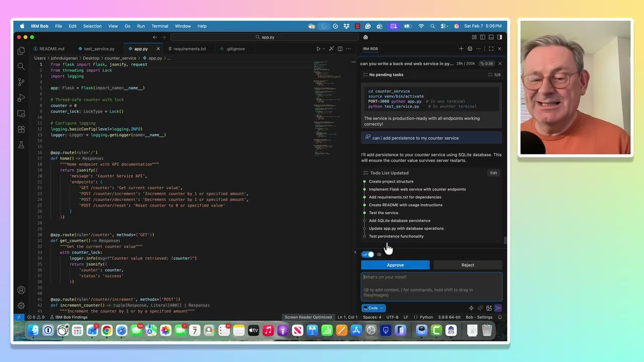Open Finder from the Dock

(33, 330)
